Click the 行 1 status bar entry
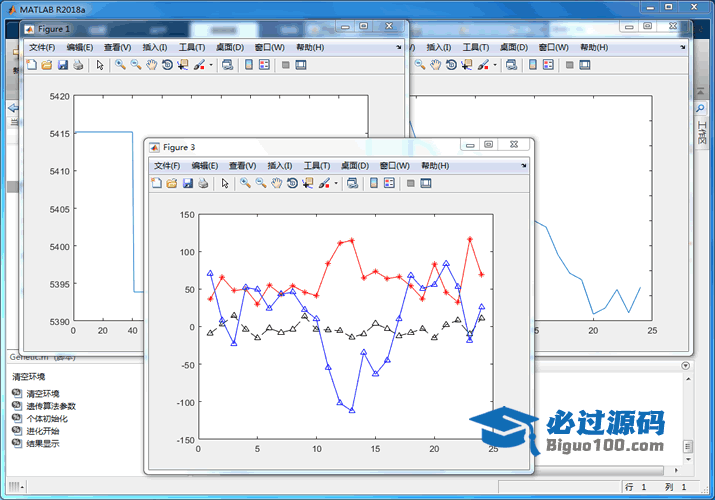 [636, 487]
